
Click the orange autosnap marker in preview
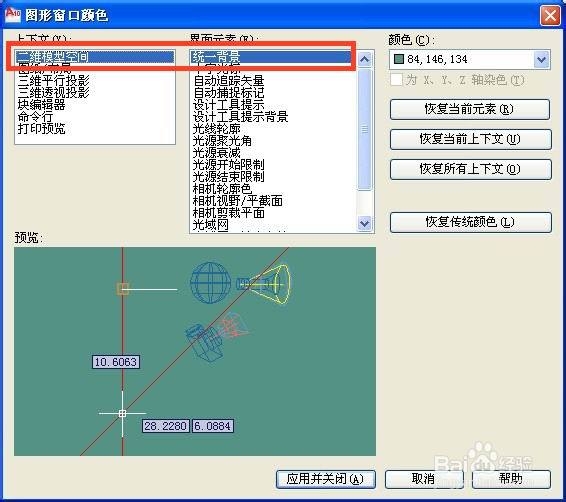(x=123, y=289)
